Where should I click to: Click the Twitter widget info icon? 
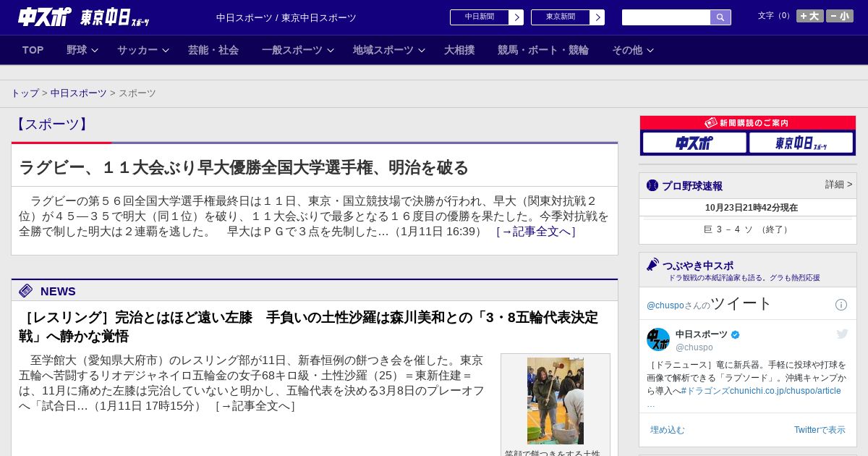tap(841, 305)
